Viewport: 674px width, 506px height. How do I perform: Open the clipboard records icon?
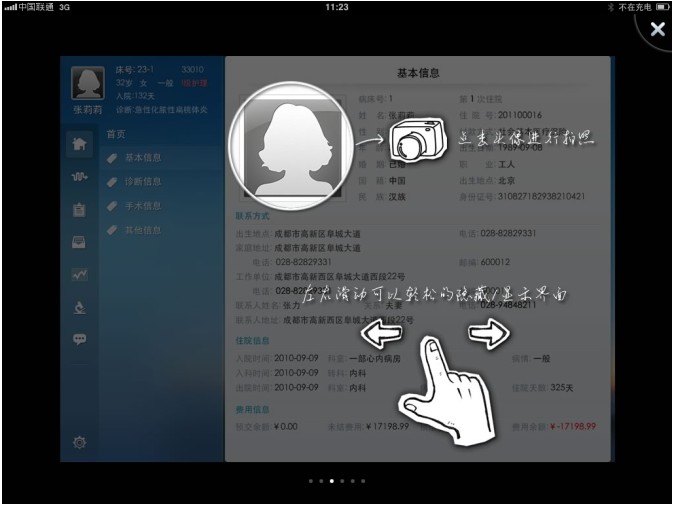coord(79,210)
